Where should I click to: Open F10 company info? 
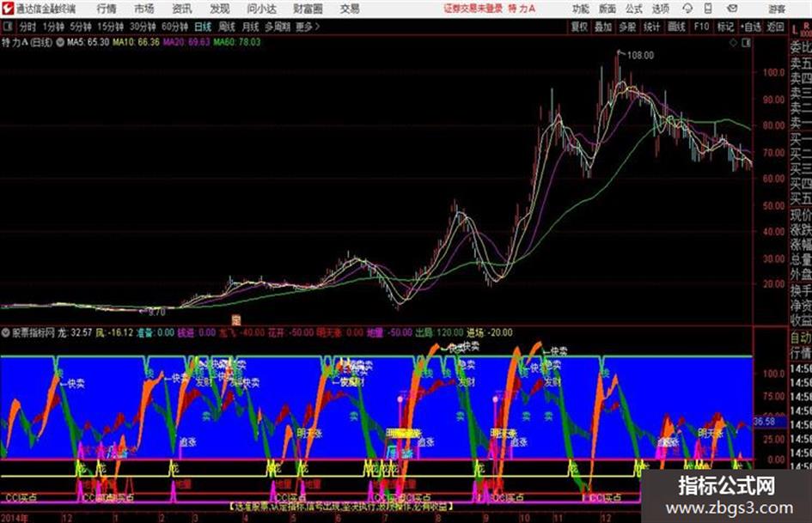tap(701, 27)
